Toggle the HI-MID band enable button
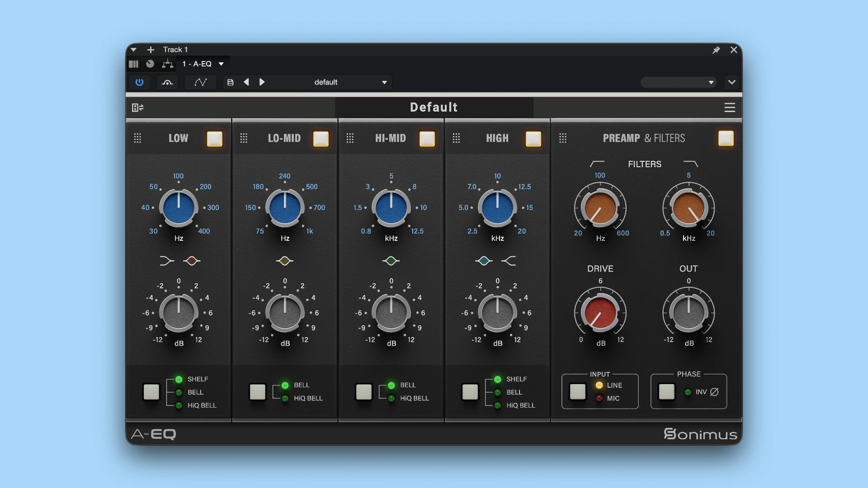 pyautogui.click(x=427, y=139)
